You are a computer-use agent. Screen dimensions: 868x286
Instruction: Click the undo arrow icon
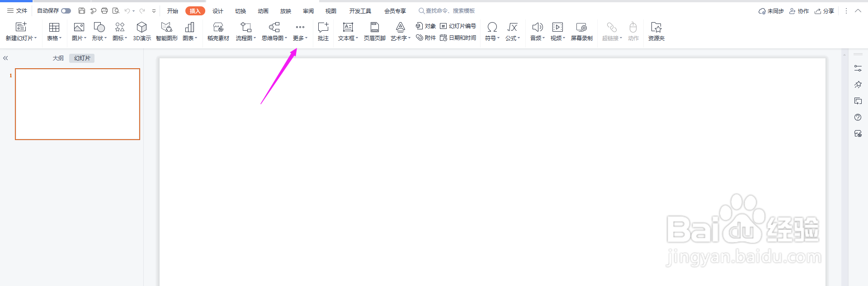coord(127,11)
